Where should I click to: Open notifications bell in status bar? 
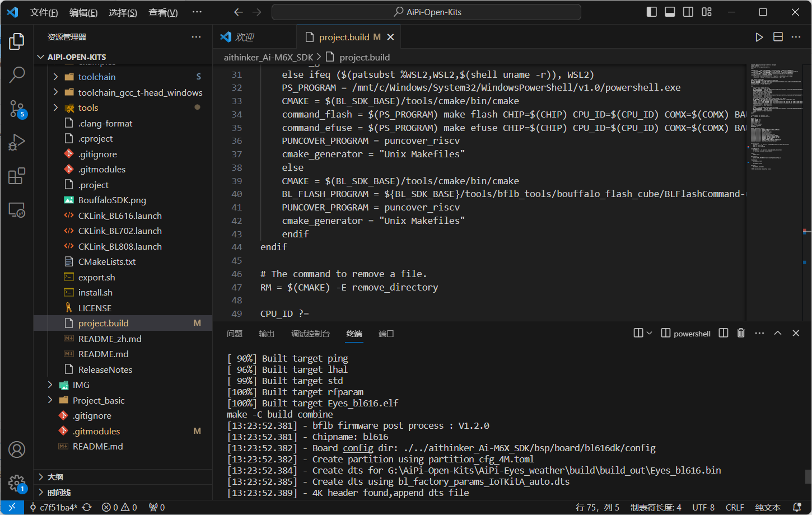tap(797, 507)
